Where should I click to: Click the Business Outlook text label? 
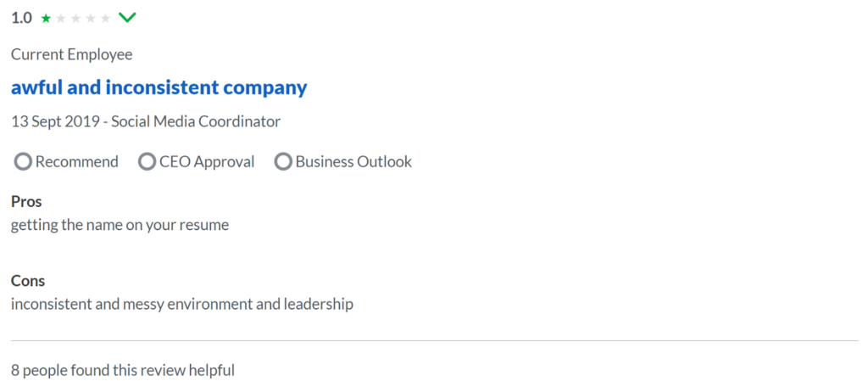pyautogui.click(x=353, y=162)
